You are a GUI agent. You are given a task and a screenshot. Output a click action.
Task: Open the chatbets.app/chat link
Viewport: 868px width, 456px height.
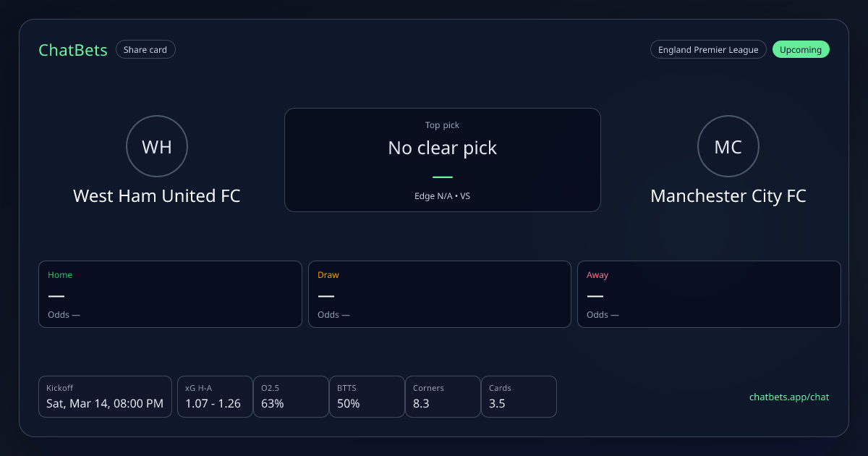788,397
